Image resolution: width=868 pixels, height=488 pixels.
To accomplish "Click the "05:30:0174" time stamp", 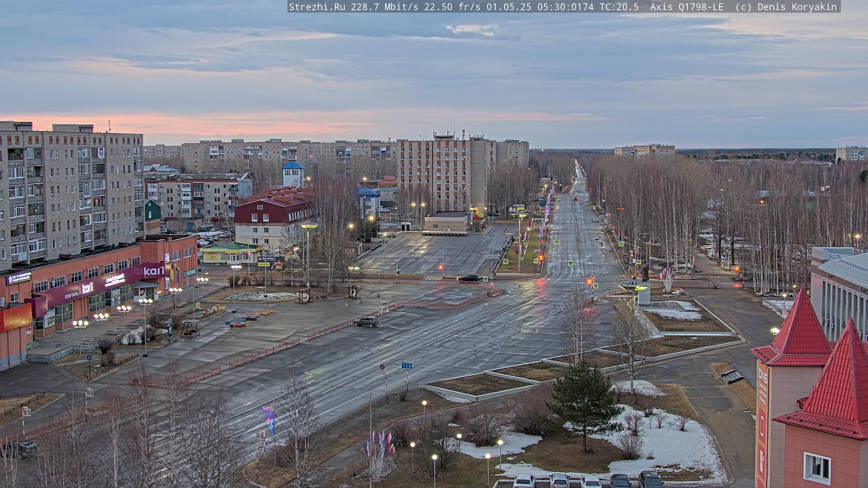I will point(565,7).
